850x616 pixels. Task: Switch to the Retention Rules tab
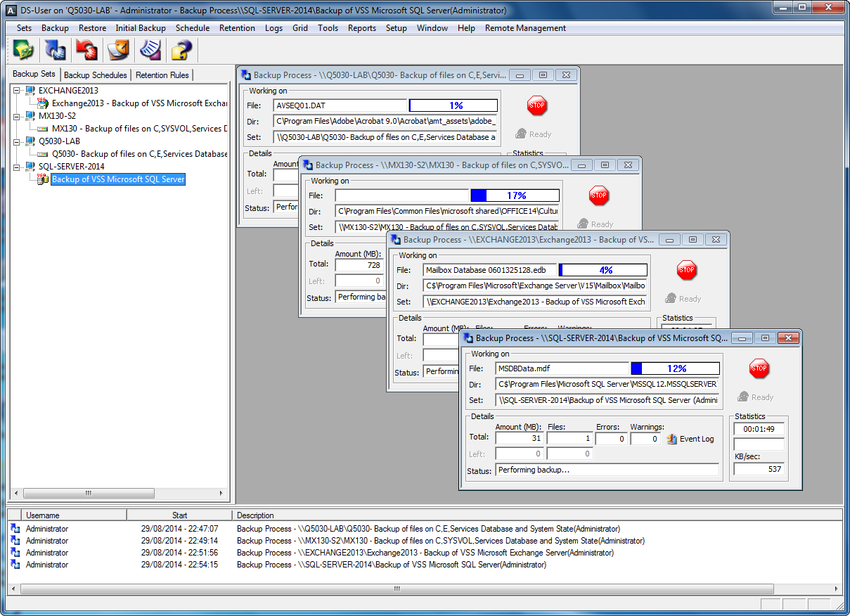pyautogui.click(x=162, y=75)
